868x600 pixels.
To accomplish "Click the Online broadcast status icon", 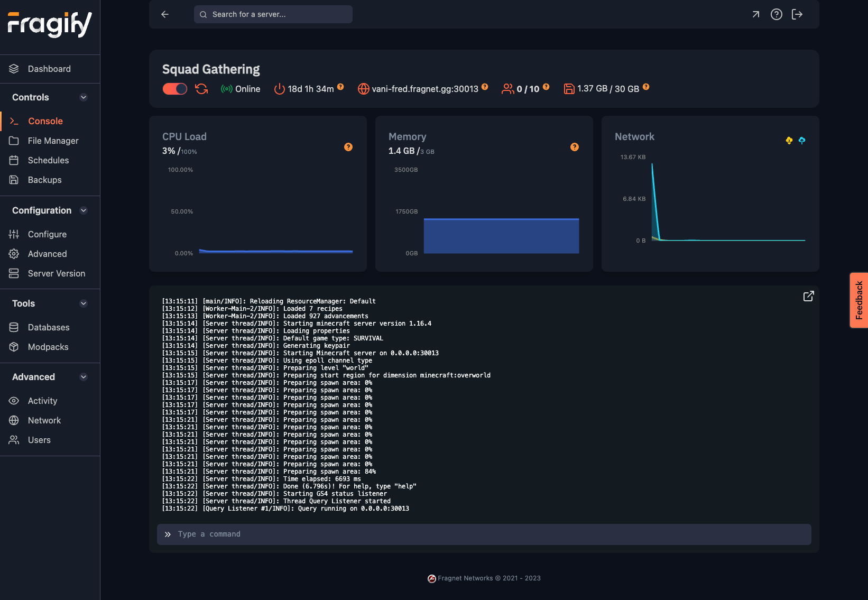I will [x=227, y=89].
